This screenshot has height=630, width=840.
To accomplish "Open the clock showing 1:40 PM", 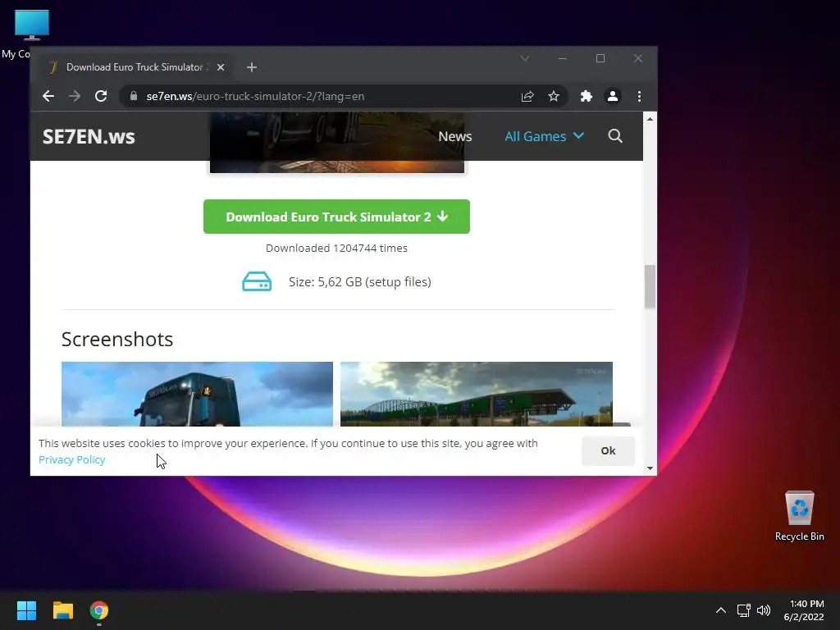I will [x=804, y=610].
